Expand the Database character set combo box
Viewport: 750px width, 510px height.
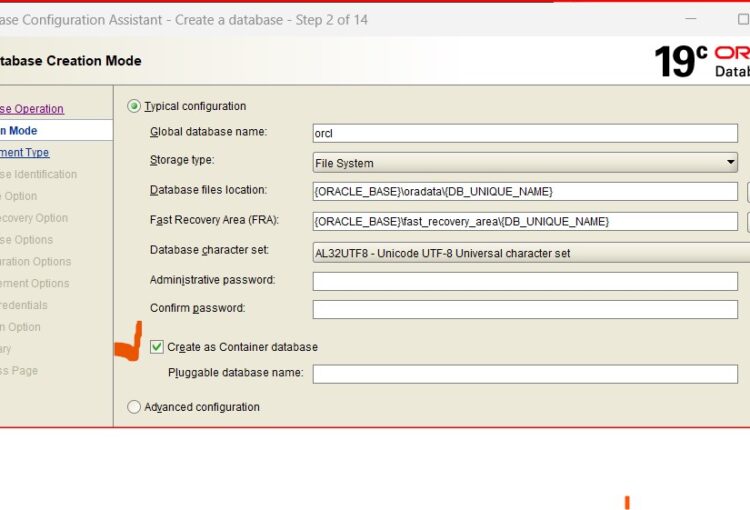coord(530,253)
